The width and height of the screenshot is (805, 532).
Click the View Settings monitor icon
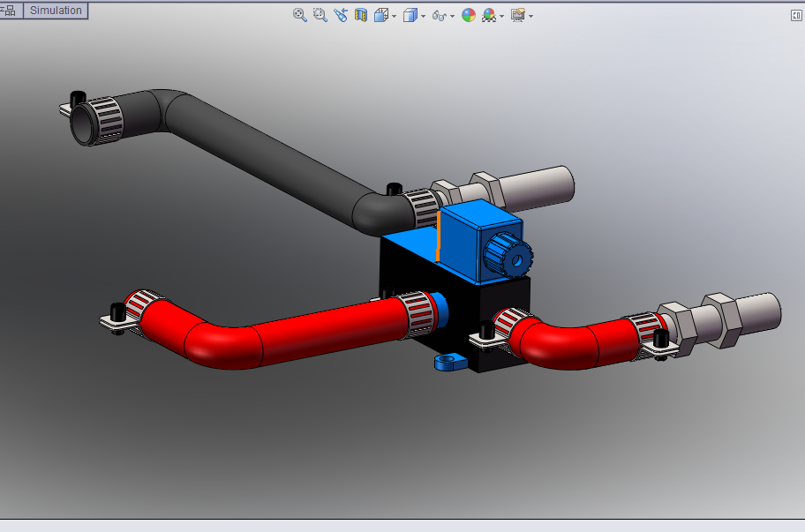click(x=518, y=15)
